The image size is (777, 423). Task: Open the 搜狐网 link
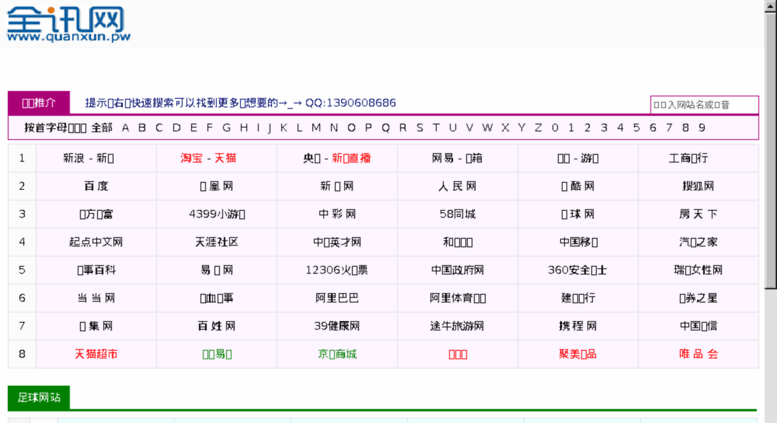coord(698,186)
